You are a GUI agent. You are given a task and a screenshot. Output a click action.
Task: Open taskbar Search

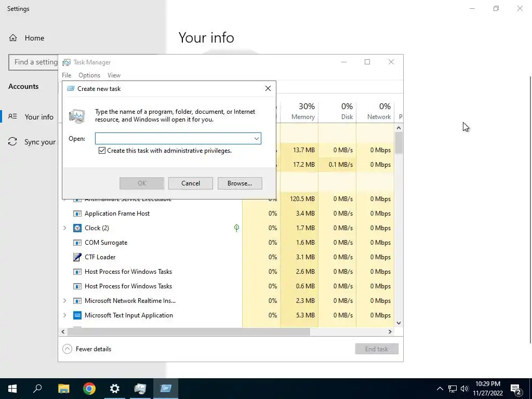(37, 389)
